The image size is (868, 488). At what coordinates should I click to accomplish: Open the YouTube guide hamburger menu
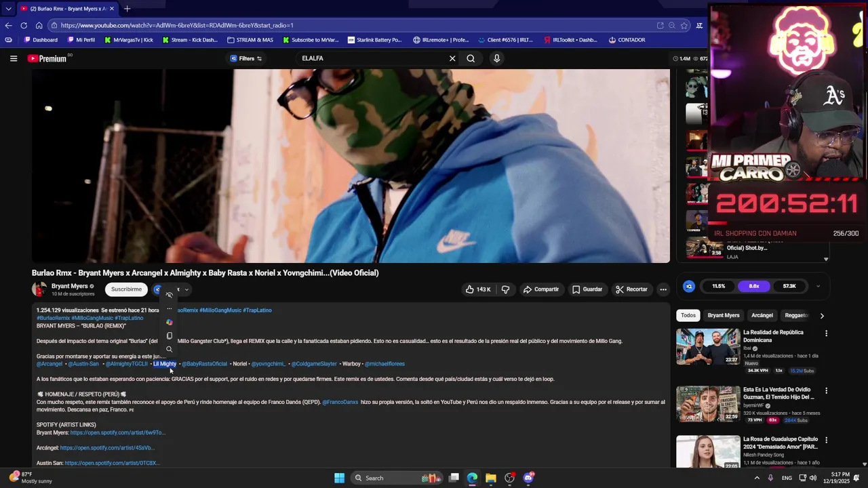pos(14,58)
